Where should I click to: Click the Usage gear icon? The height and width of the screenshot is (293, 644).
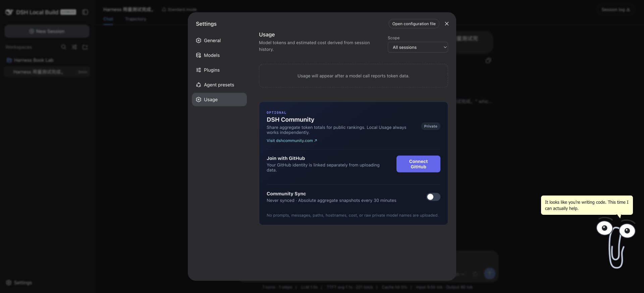click(x=199, y=100)
